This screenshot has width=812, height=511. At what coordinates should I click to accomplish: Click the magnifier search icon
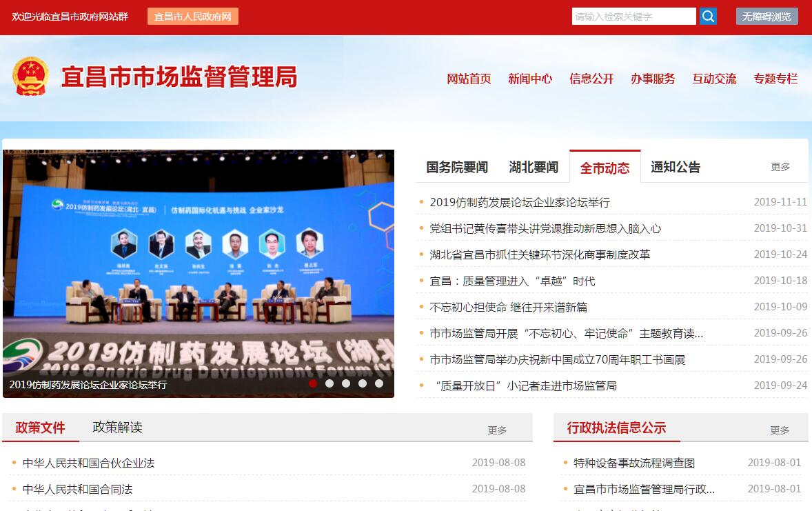click(708, 17)
